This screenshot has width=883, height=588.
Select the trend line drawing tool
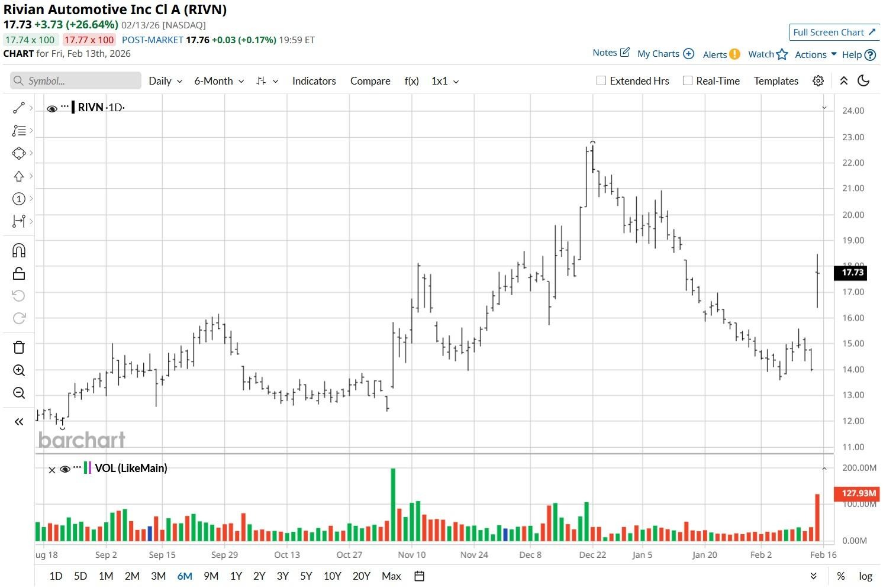click(x=19, y=108)
